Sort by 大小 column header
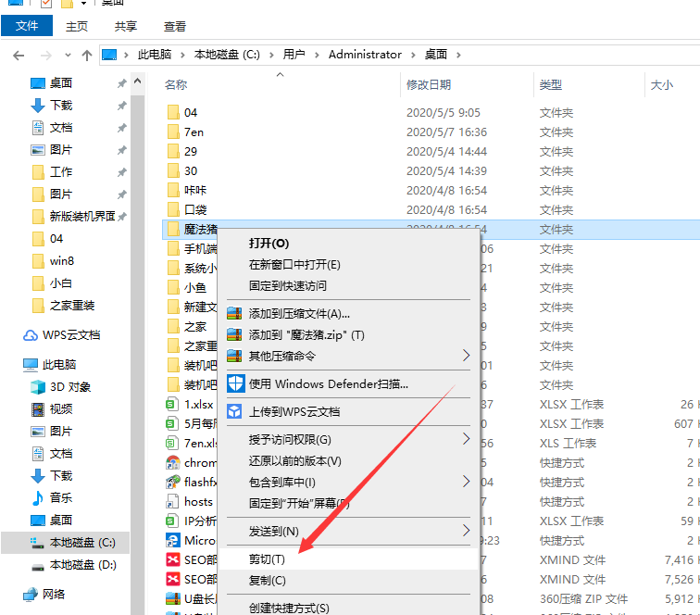The width and height of the screenshot is (700, 615). coord(662,85)
